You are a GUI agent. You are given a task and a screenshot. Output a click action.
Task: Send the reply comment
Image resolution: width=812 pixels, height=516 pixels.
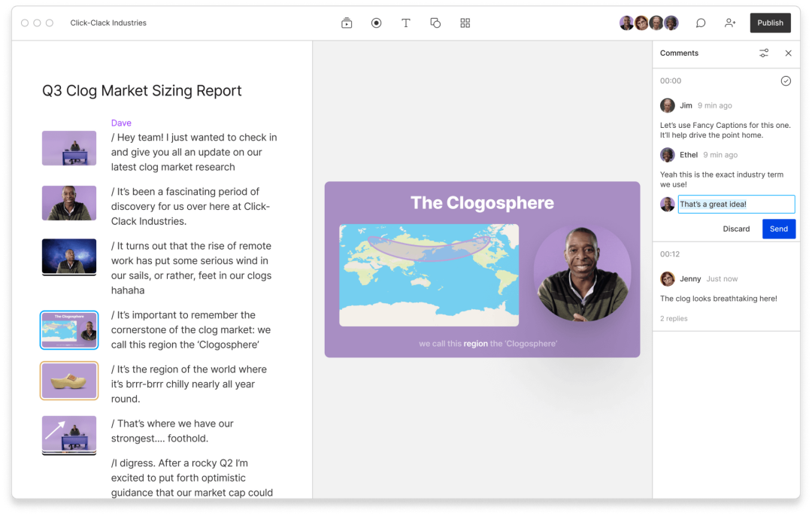(778, 229)
